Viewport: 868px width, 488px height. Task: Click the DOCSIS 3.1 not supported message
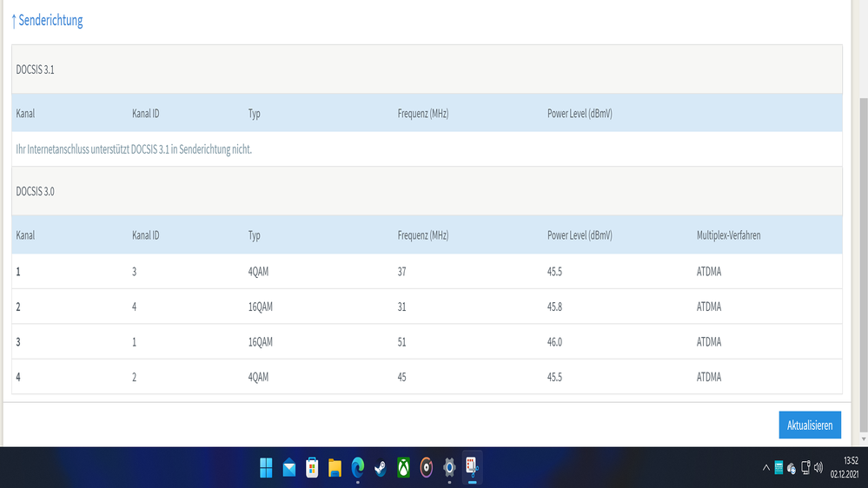coord(134,149)
